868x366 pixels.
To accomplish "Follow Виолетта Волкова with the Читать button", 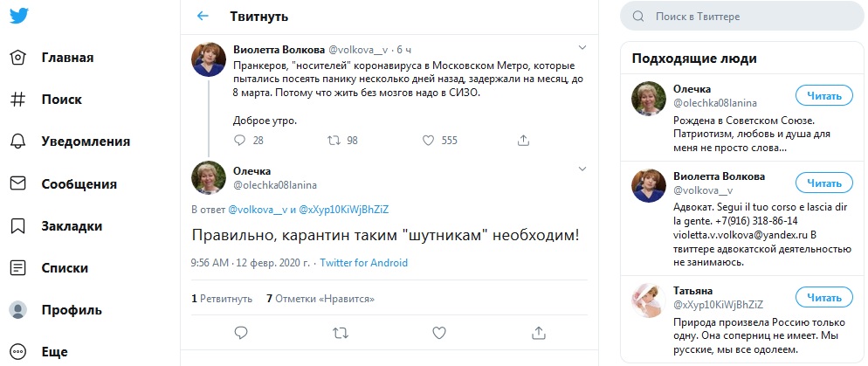I will [823, 183].
